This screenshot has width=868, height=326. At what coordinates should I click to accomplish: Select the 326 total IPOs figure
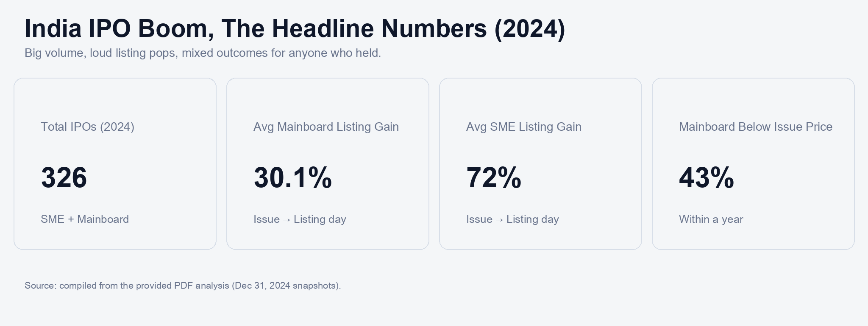[x=64, y=177]
